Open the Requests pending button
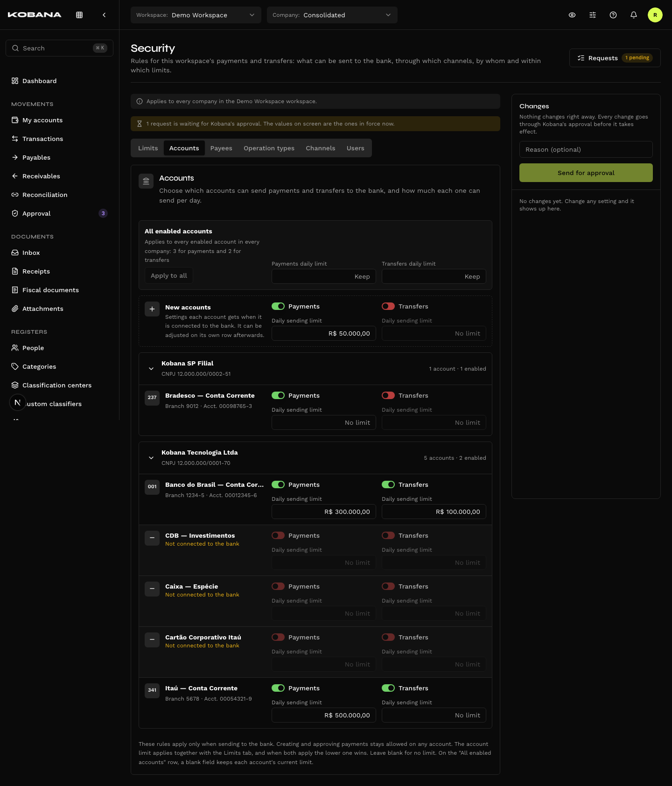 615,58
